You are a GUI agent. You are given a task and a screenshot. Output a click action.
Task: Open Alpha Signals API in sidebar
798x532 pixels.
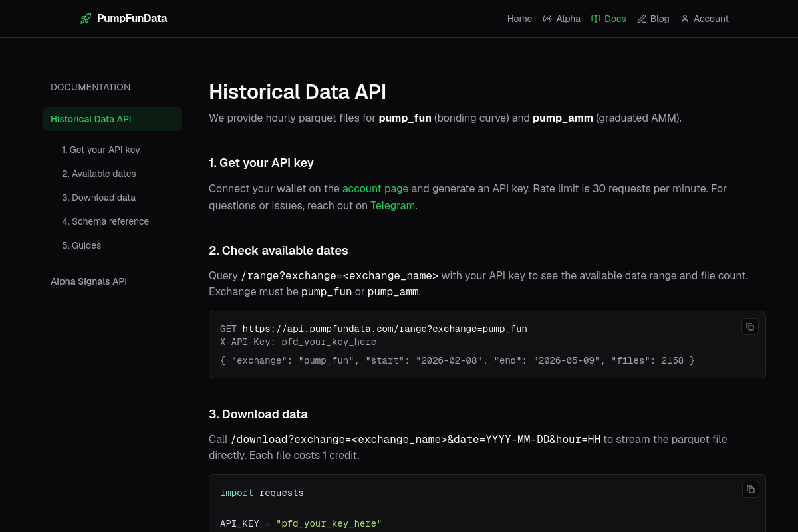click(88, 281)
